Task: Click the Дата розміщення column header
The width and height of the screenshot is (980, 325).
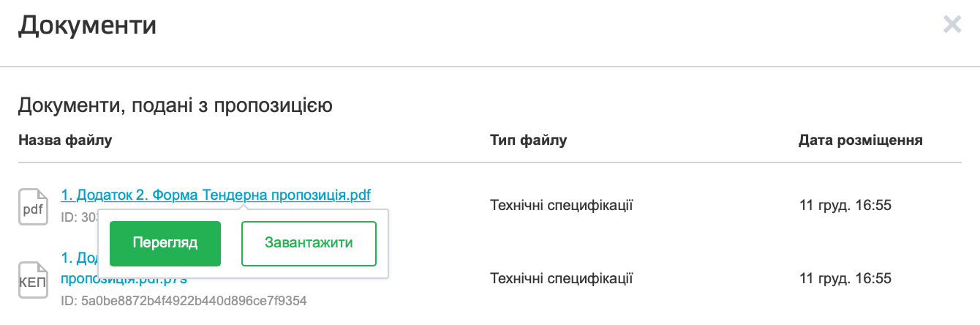Action: [860, 140]
